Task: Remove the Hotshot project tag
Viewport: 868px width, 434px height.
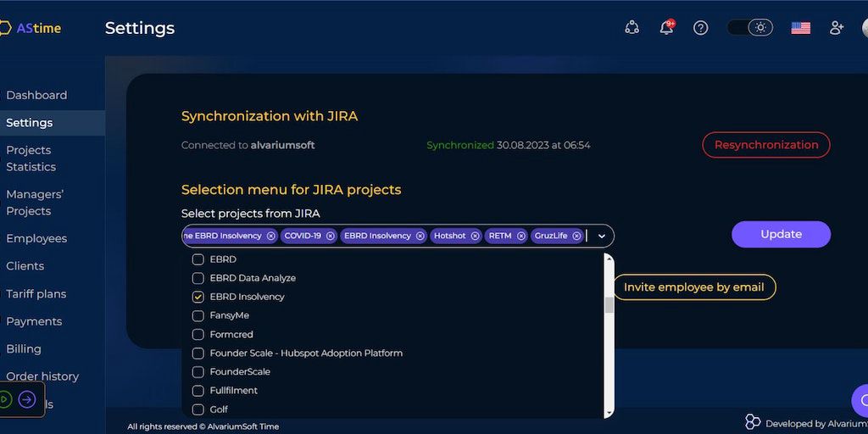Action: (x=475, y=236)
